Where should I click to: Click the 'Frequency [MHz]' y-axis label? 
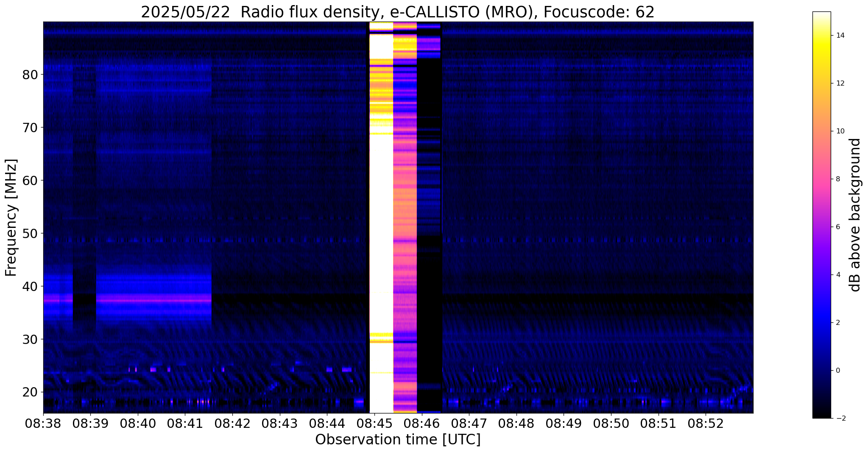tap(11, 218)
